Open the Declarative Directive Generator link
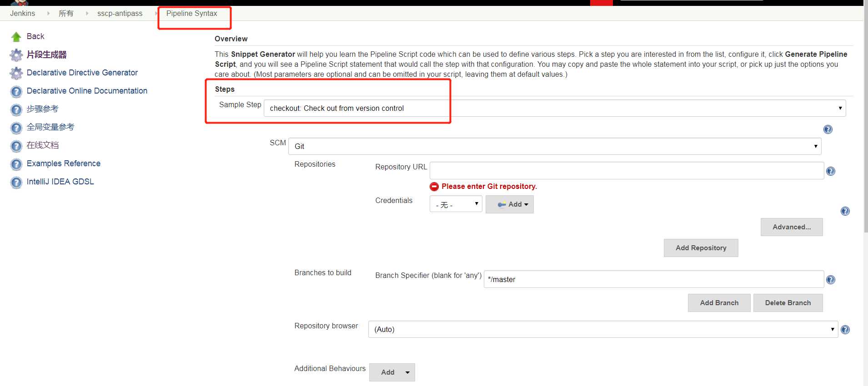 pyautogui.click(x=82, y=73)
